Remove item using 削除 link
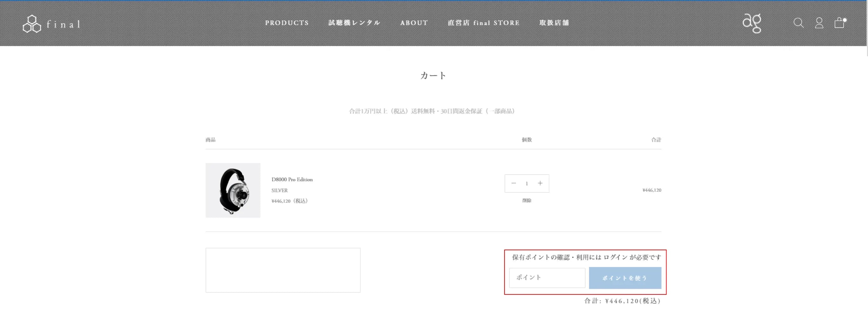Image resolution: width=868 pixels, height=324 pixels. click(527, 201)
